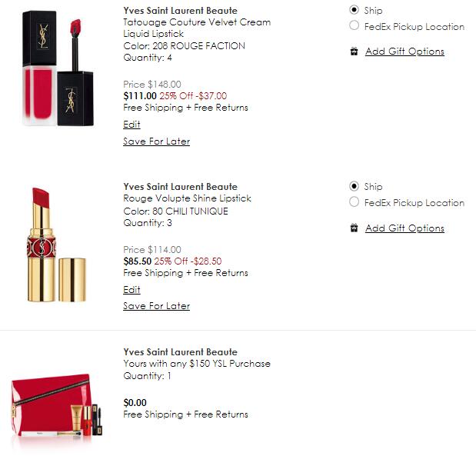Viewport: 476px width, 456px height.
Task: Choose FedEx Pickup Location for Tatouage Couture
Action: (x=354, y=25)
